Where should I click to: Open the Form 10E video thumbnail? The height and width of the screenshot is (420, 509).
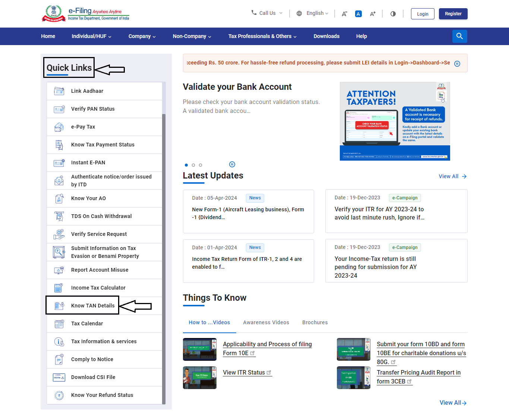(200, 349)
